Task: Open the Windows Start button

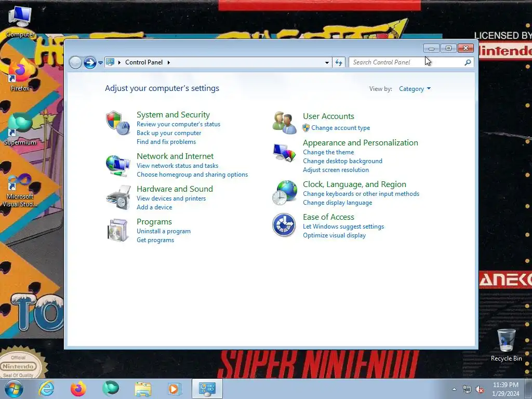Action: tap(14, 389)
